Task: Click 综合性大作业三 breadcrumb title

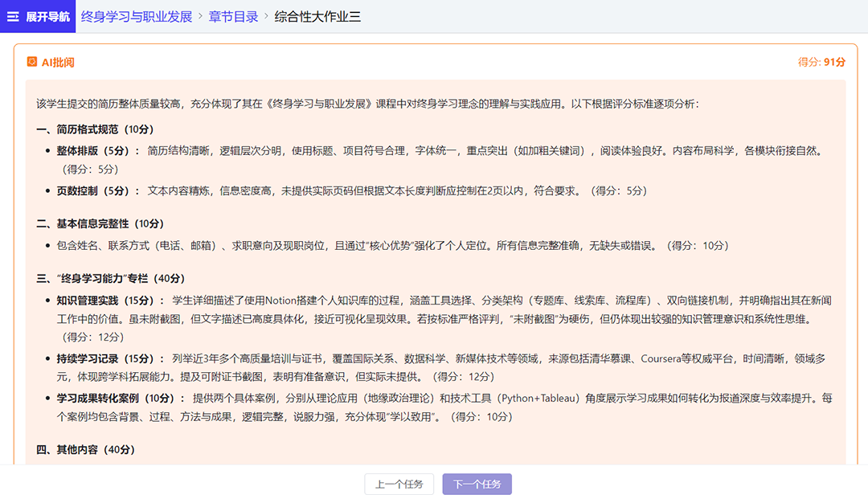Action: 317,17
